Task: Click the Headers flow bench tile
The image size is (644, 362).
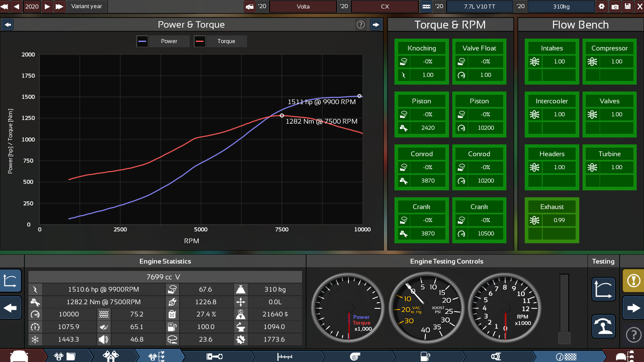Action: (552, 167)
